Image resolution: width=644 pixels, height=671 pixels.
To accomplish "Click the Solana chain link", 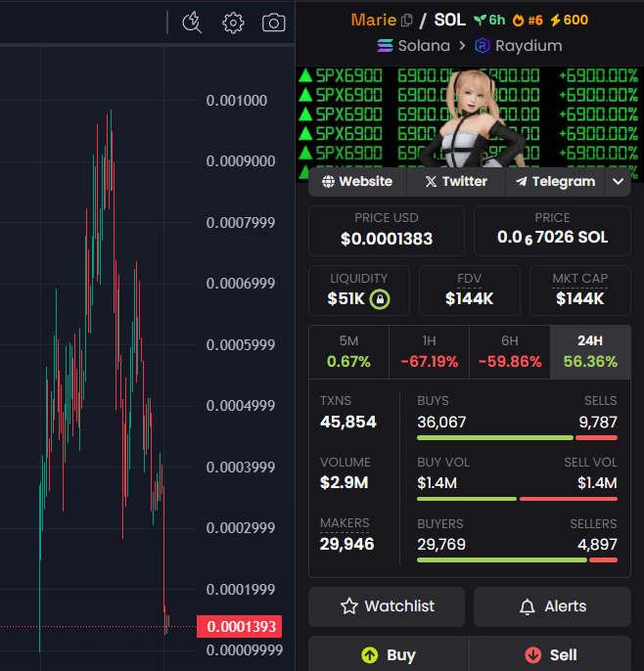I will 413,45.
